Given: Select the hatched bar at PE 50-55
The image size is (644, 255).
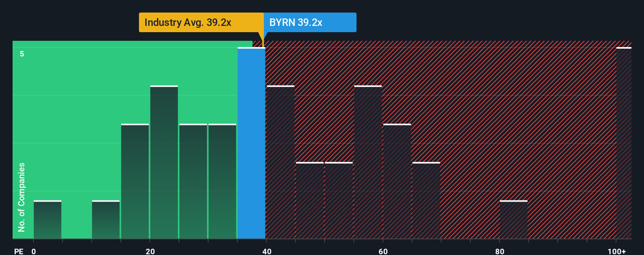Looking at the screenshot, I should (x=339, y=200).
